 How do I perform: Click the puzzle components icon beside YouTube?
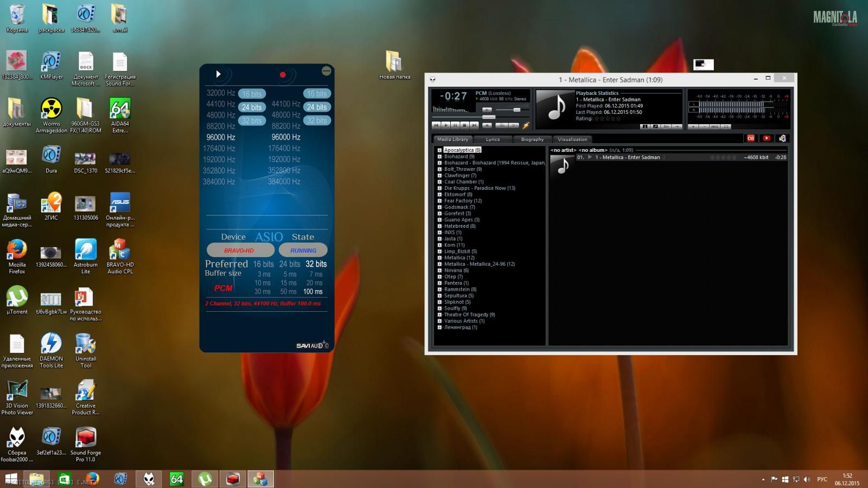point(782,138)
